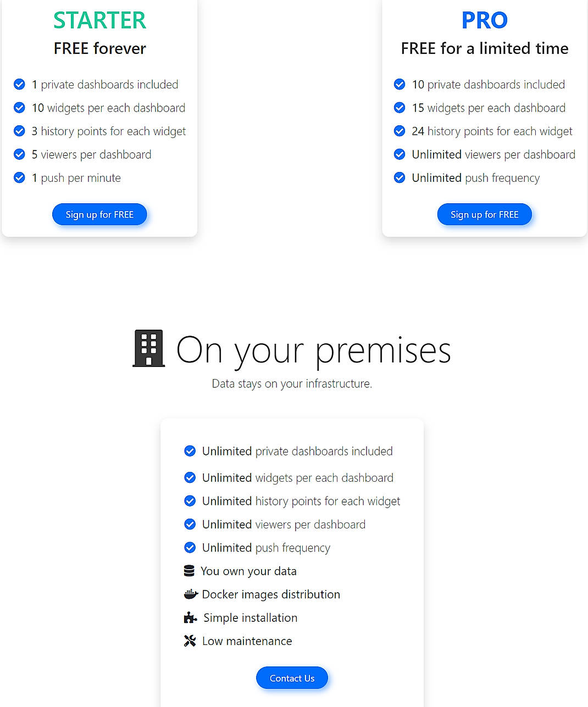Click the building icon beside On your premises
The height and width of the screenshot is (707, 588).
148,349
